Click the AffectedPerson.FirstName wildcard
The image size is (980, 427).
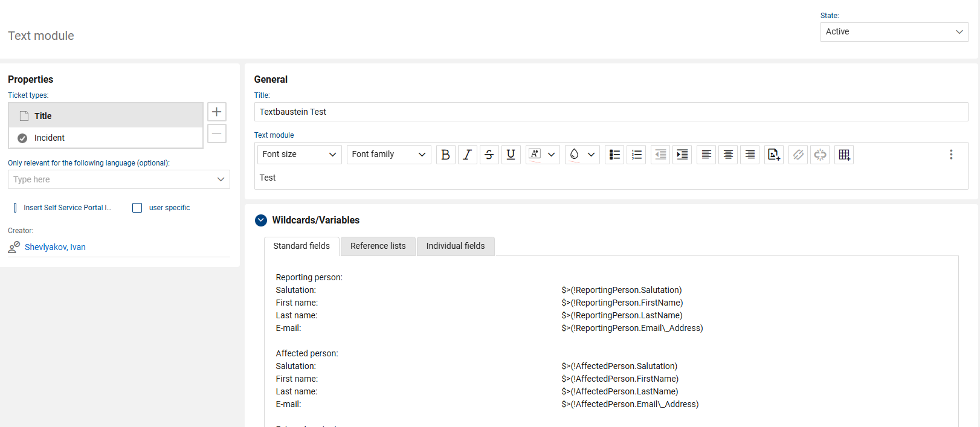click(620, 379)
